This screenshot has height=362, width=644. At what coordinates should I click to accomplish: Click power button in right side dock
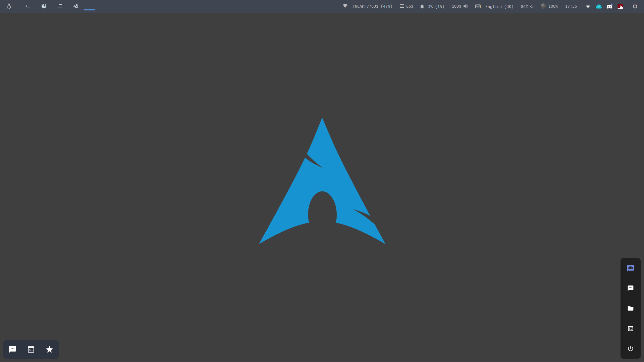click(x=631, y=349)
